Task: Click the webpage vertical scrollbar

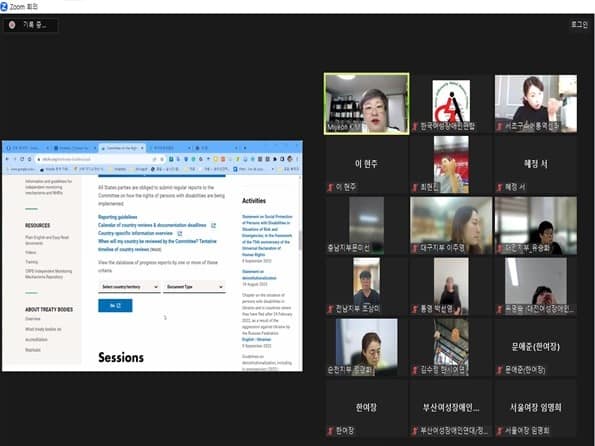Action: pyautogui.click(x=300, y=241)
